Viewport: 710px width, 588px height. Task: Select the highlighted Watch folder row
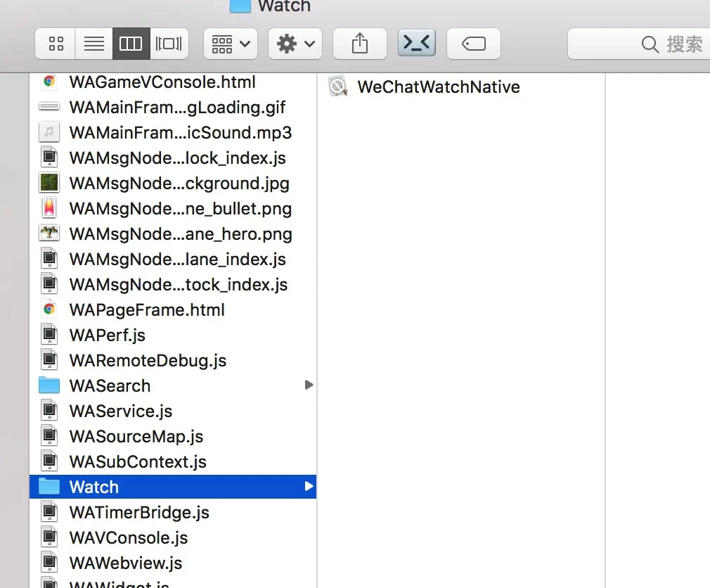[x=172, y=487]
